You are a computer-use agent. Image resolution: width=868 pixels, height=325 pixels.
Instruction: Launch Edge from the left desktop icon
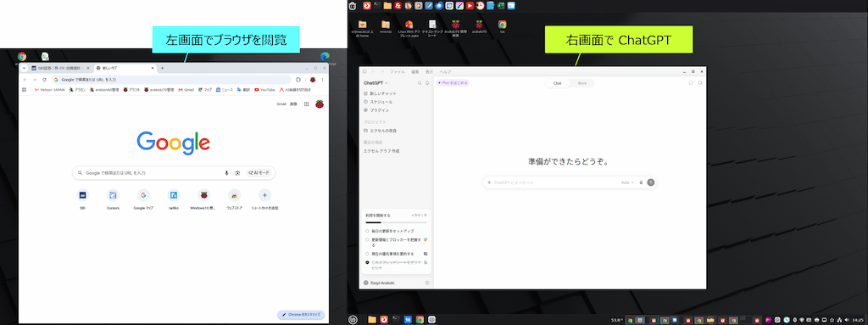coord(325,57)
